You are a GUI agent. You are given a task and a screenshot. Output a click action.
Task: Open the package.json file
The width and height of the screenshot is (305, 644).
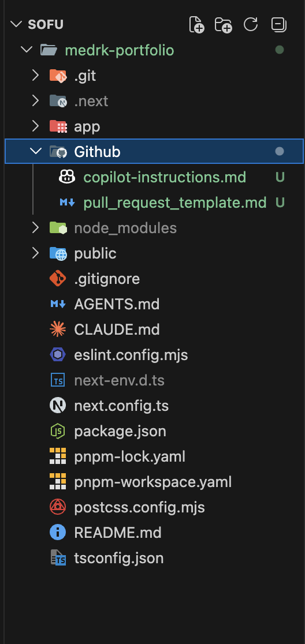[x=120, y=431]
